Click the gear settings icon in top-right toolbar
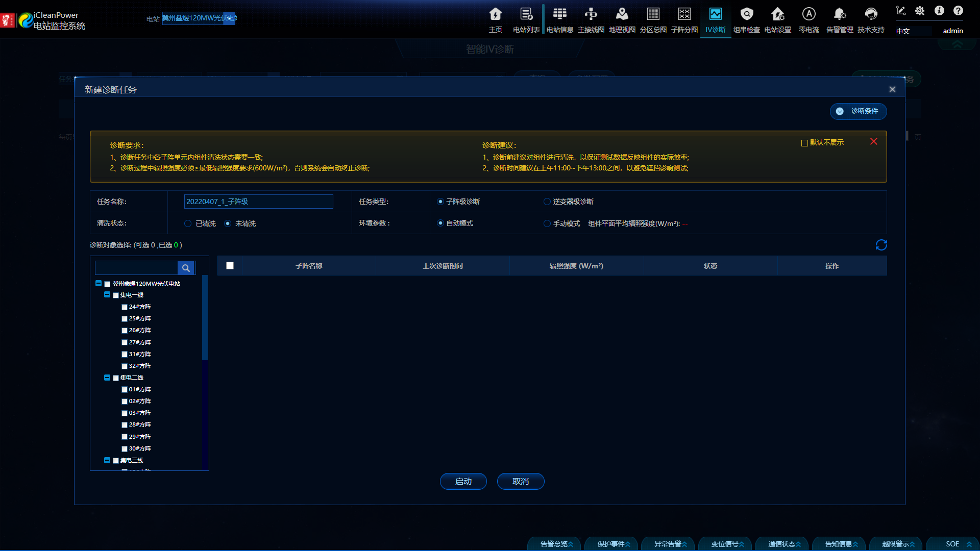The height and width of the screenshot is (551, 980). [x=920, y=11]
